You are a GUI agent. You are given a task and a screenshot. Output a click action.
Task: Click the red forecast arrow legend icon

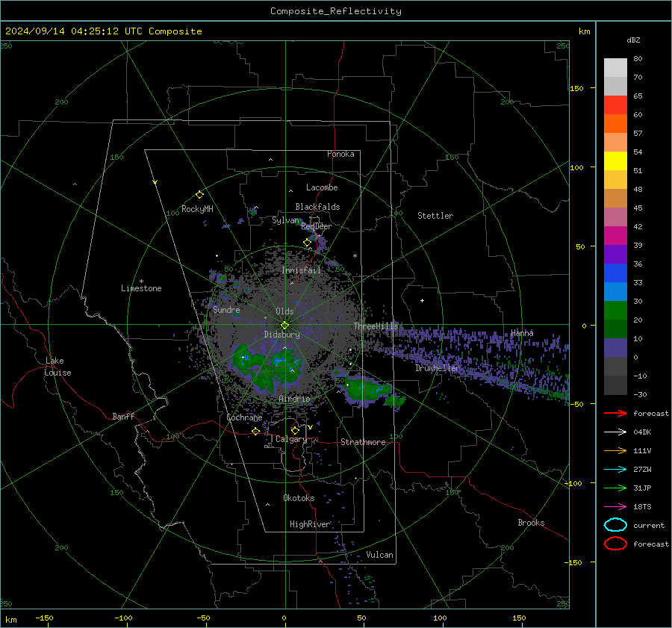point(615,413)
